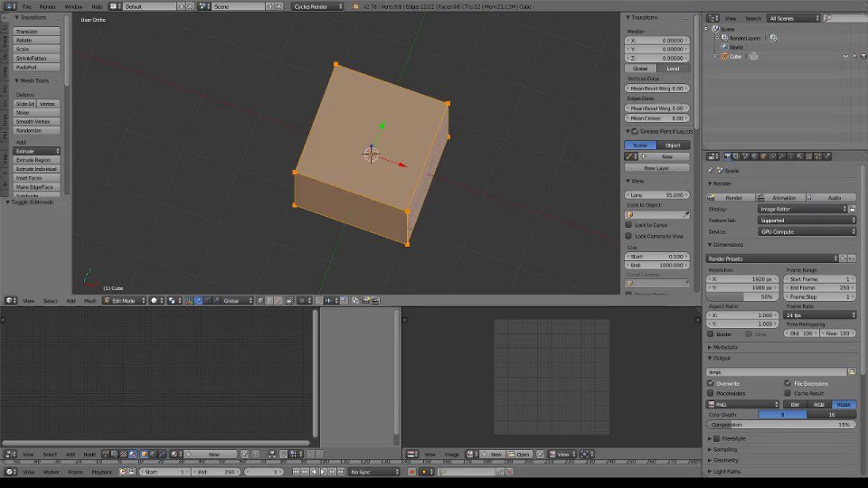Open the Global transform orientation dropdown

[238, 300]
